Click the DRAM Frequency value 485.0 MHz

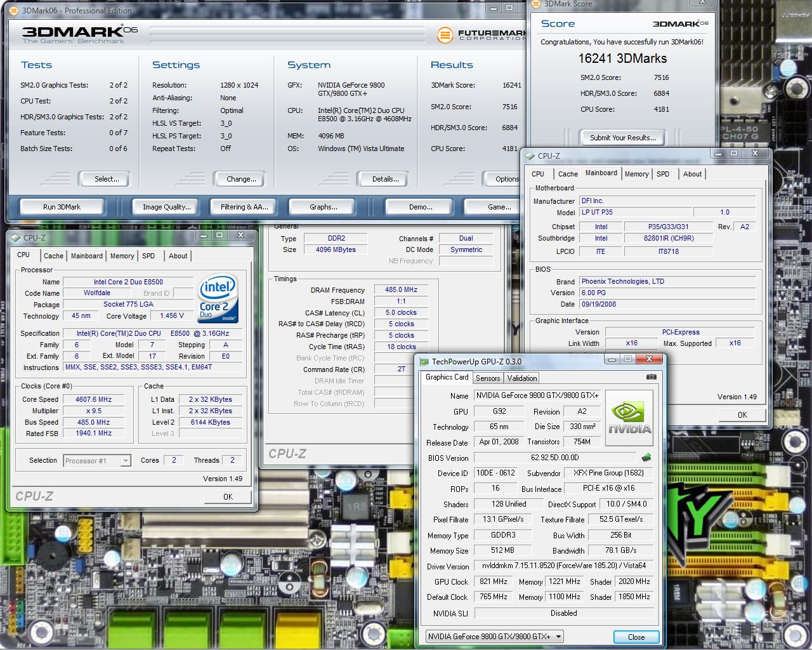pos(402,289)
